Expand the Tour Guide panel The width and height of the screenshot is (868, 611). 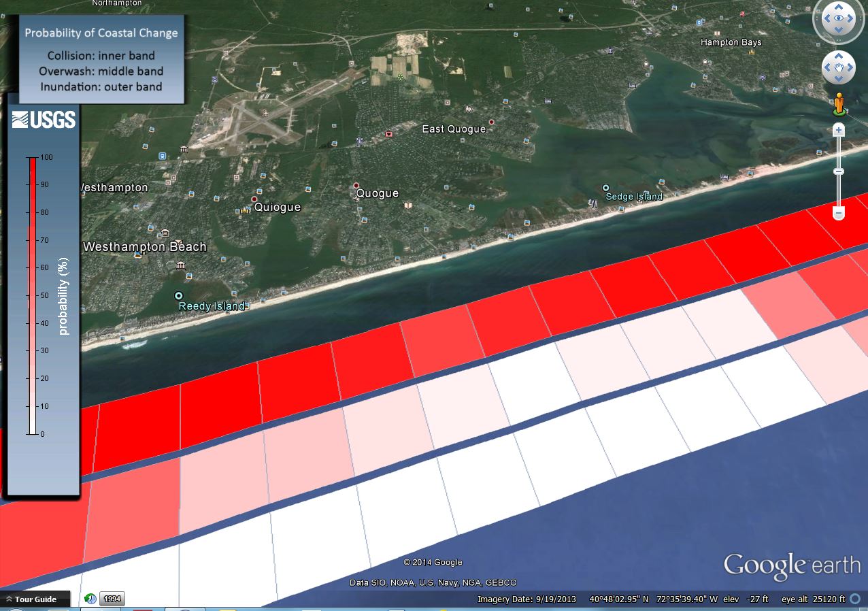pyautogui.click(x=35, y=599)
